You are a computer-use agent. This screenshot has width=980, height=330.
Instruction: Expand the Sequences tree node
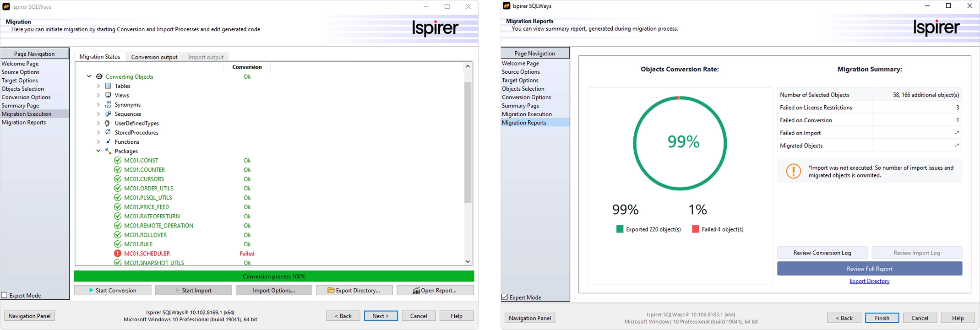click(98, 114)
